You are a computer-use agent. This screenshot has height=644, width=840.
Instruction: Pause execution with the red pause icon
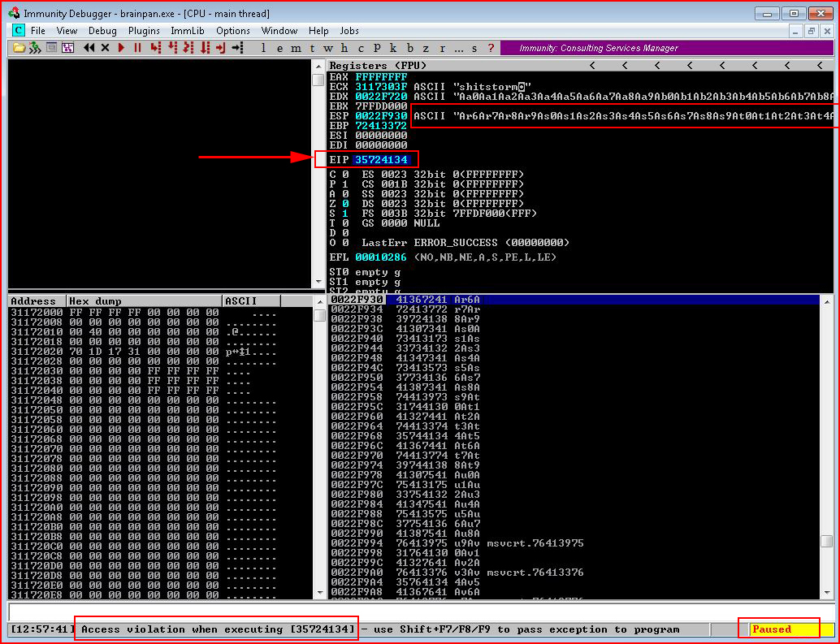137,48
